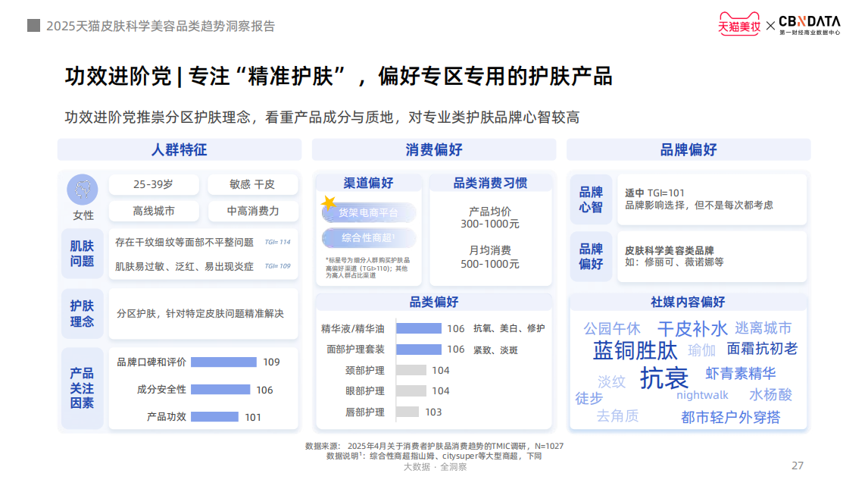Open the 人群特征 section header

tap(180, 149)
